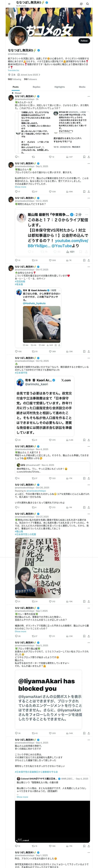
Task: Share the Oct 2, 2025 post
Action: click(89, 260)
